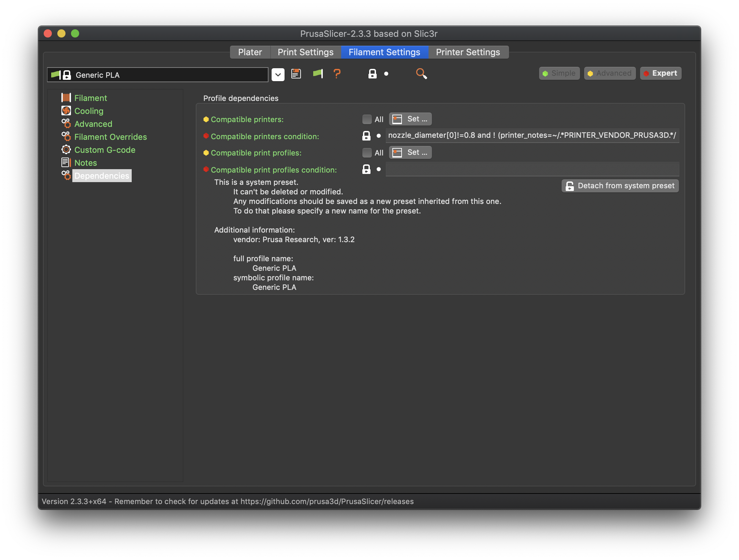Click the empty print profiles condition field
739x560 pixels.
tap(532, 169)
